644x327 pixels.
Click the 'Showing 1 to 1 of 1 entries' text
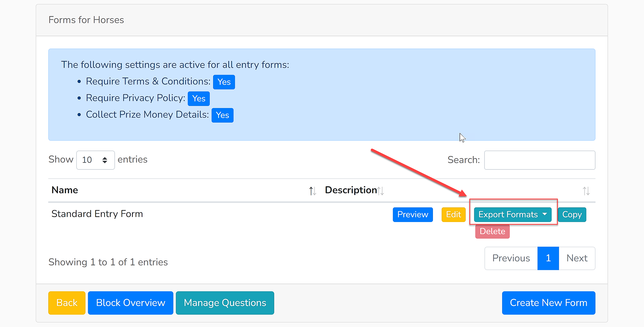tap(108, 262)
